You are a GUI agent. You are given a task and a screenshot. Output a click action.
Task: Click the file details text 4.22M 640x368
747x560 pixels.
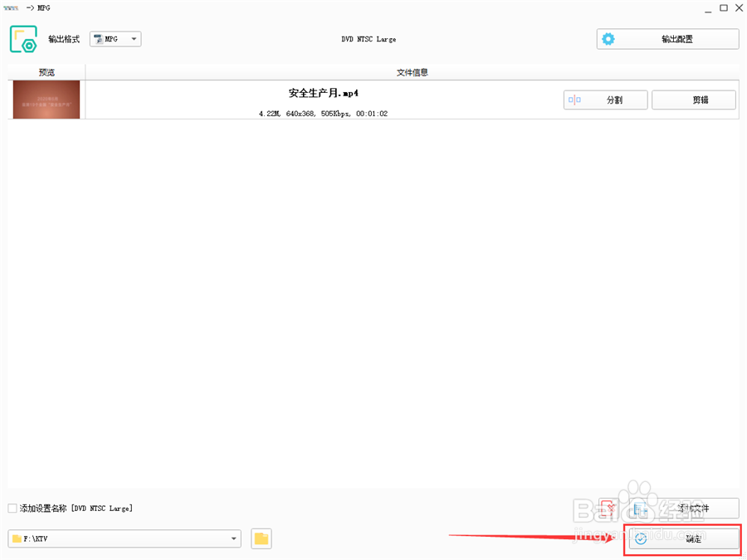click(x=323, y=114)
